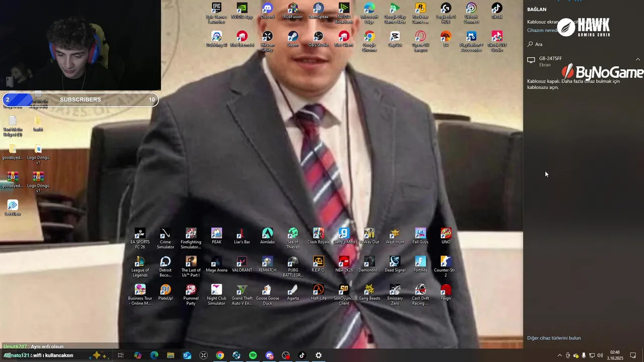Open Outlook from the taskbar

[x=187, y=355]
